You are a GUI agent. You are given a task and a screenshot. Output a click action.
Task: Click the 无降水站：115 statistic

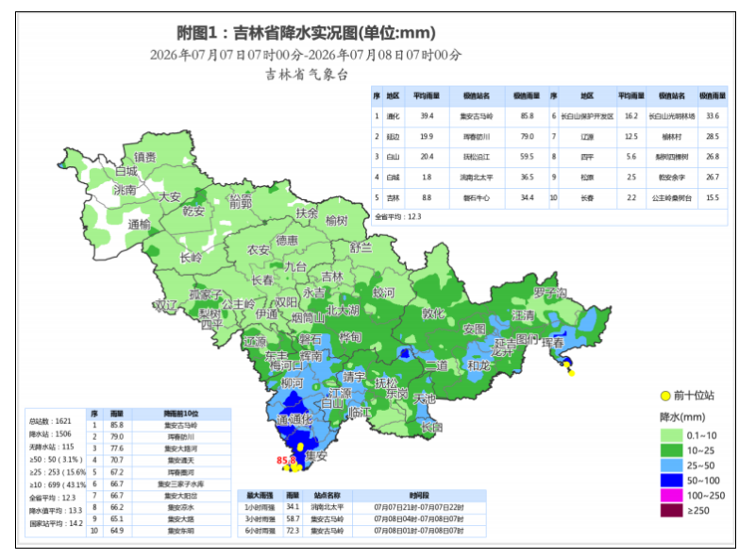pos(51,447)
